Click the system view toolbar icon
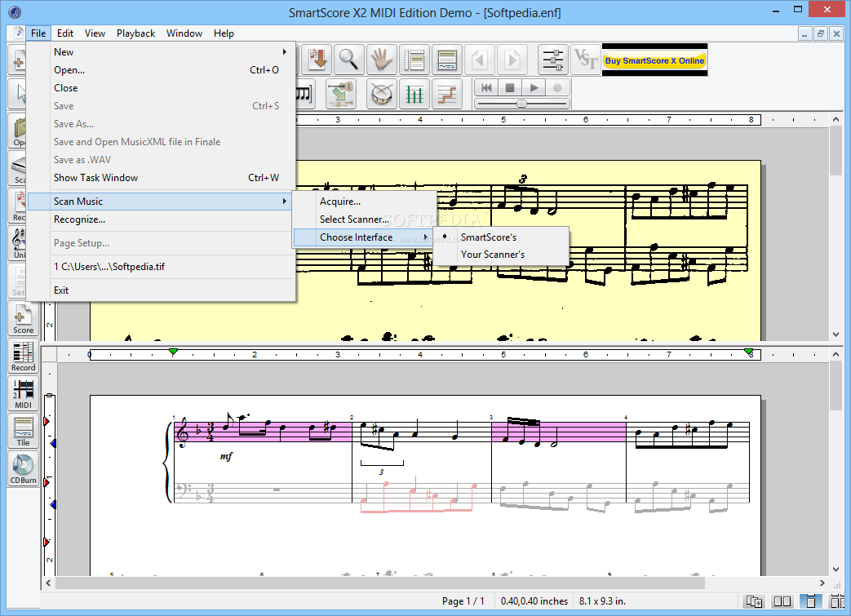Screen dimensions: 851x616 [446, 60]
